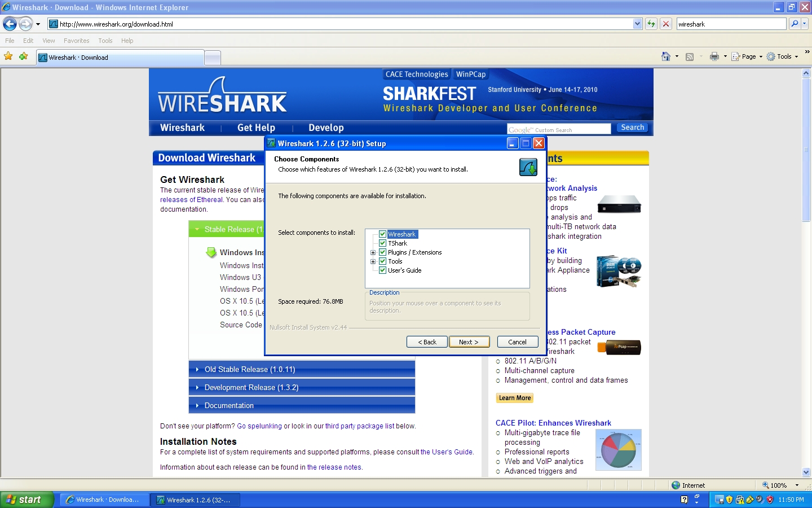Toggle the Plugins / Extensions checkbox
This screenshot has width=812, height=508.
click(x=382, y=252)
